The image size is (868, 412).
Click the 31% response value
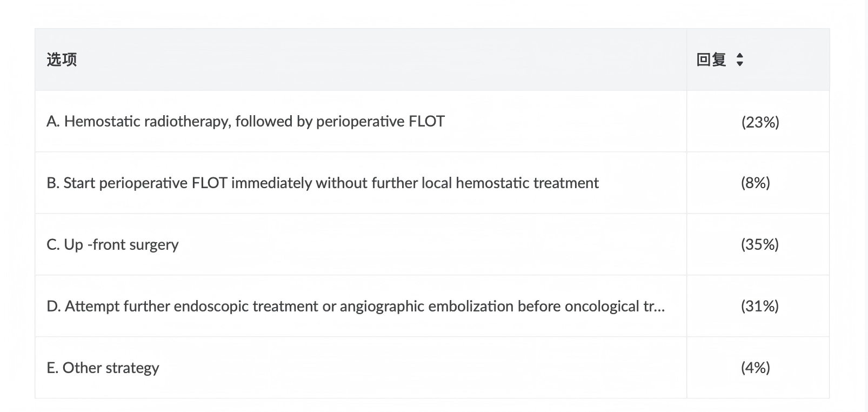click(x=760, y=306)
